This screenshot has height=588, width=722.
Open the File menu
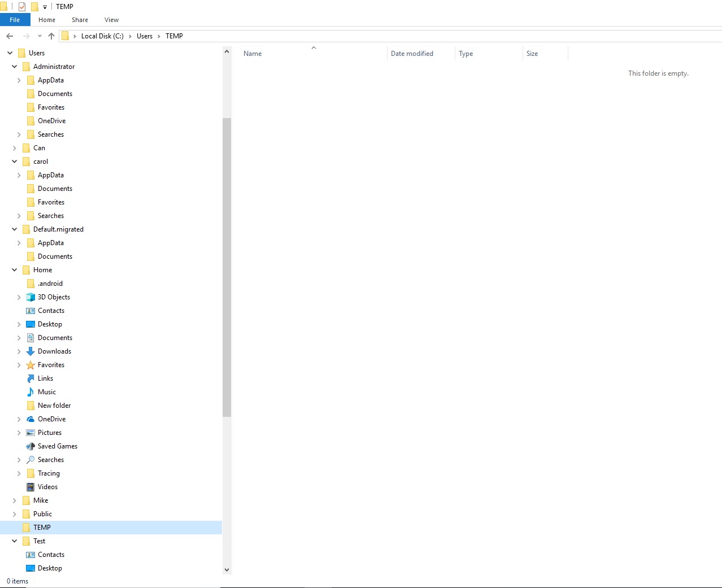[15, 20]
